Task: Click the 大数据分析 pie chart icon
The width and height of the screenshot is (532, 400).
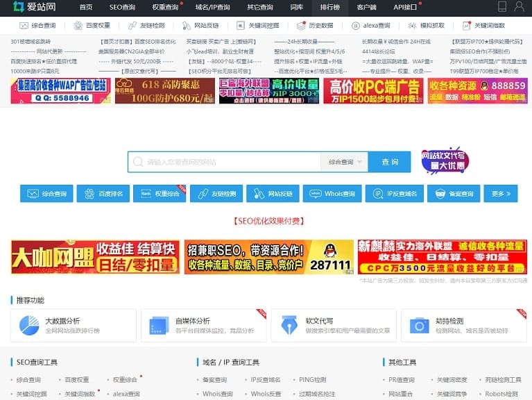Action: pyautogui.click(x=29, y=325)
